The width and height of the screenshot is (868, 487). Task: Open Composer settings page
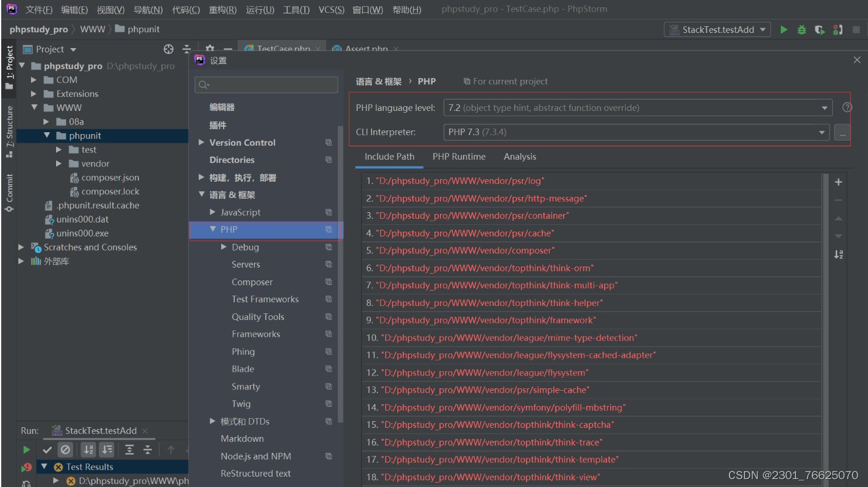pos(252,282)
